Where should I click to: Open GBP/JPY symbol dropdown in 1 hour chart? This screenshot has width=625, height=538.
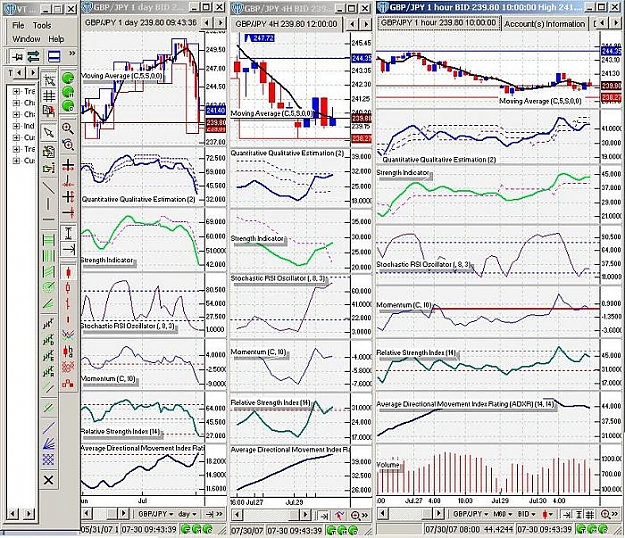470,514
